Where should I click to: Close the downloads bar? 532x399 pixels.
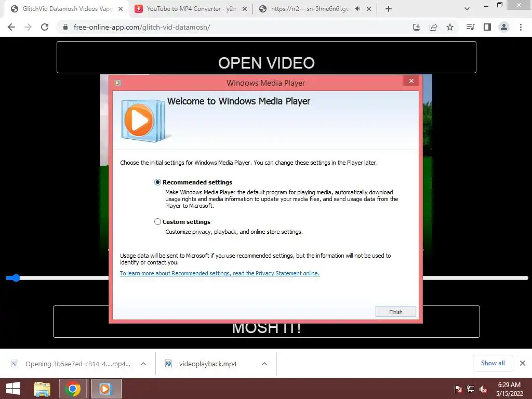[523, 363]
